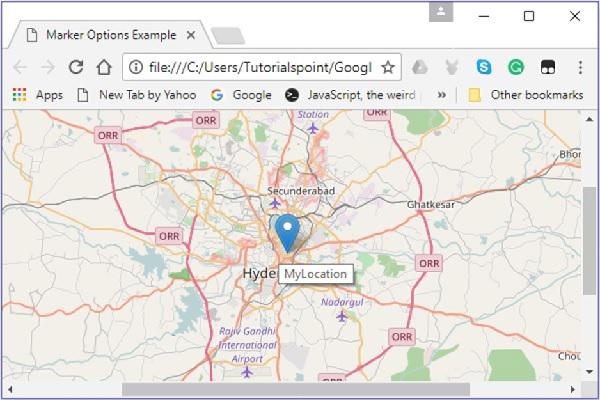Open the Google bookmark
Viewport: 600px width, 400px height.
click(241, 95)
